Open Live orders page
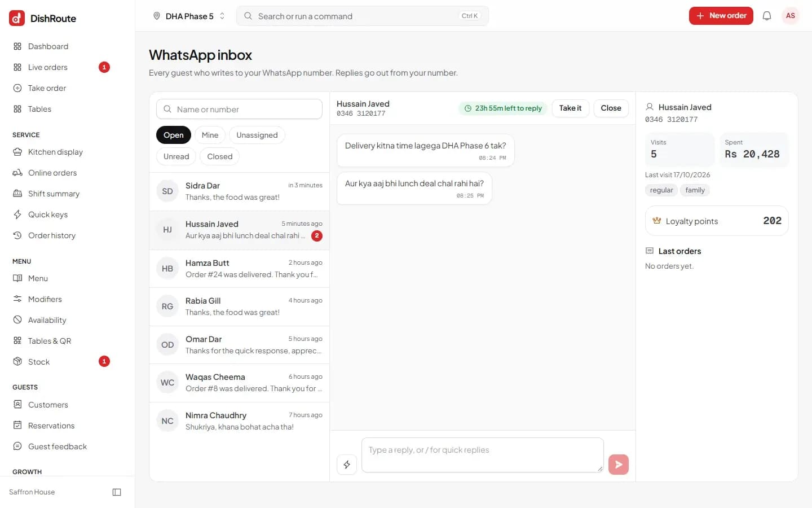The image size is (812, 508). 61,67
